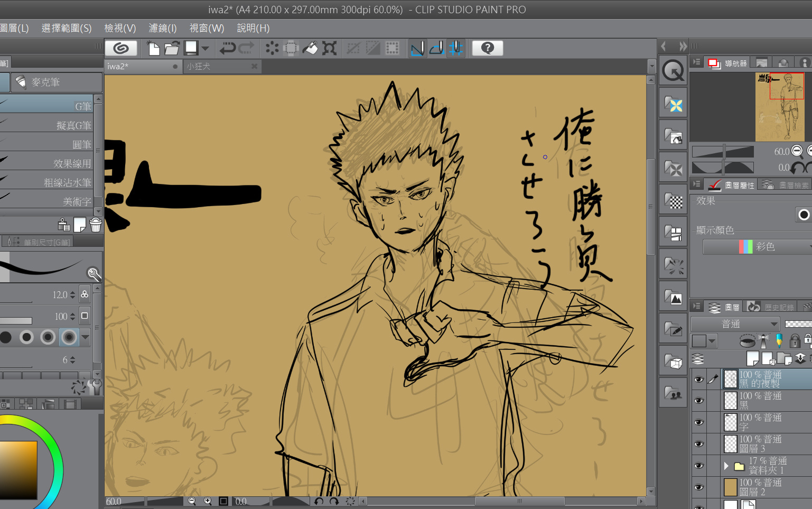The width and height of the screenshot is (812, 509).
Task: Open layer color palette dropdown arrow
Action: tap(712, 341)
